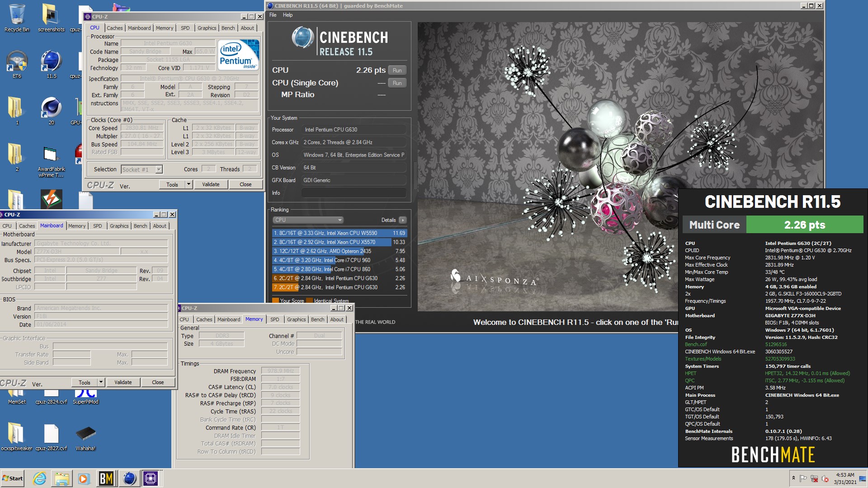
Task: Select the cpuz-2827.cvf file icon
Action: coord(51,437)
